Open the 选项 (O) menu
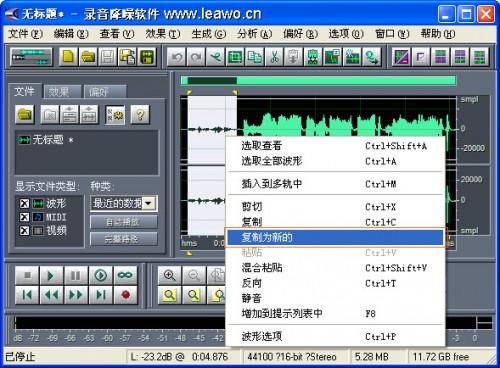 click(x=346, y=34)
